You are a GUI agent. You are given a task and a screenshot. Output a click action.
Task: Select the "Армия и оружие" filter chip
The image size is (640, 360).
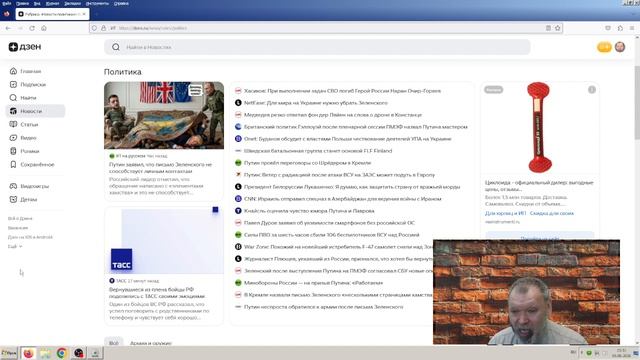[151, 343]
